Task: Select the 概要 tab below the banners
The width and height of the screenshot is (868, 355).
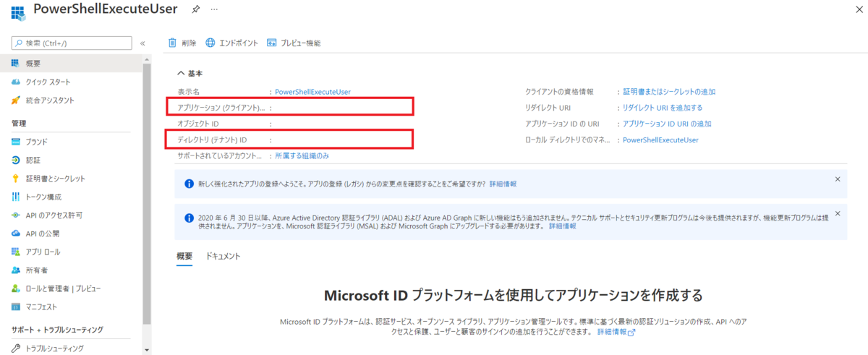Action: click(184, 256)
